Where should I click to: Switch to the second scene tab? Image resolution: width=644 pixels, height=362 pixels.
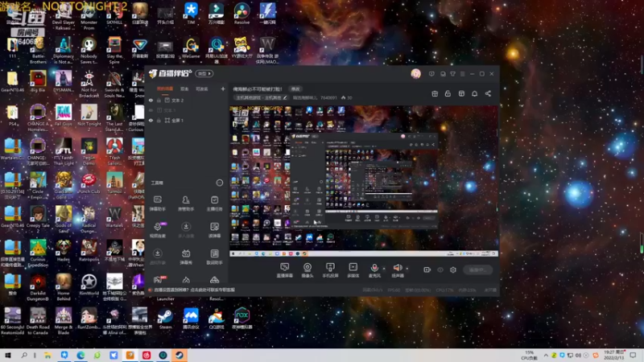pos(184,89)
